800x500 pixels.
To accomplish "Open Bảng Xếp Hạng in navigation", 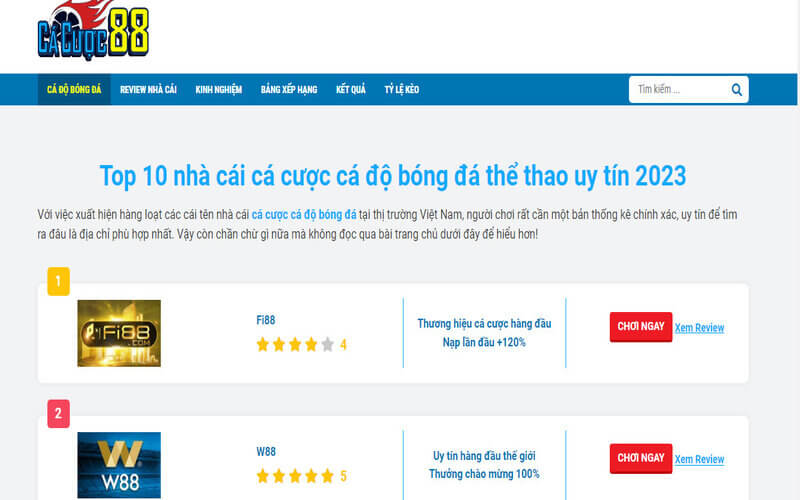I will pyautogui.click(x=289, y=90).
